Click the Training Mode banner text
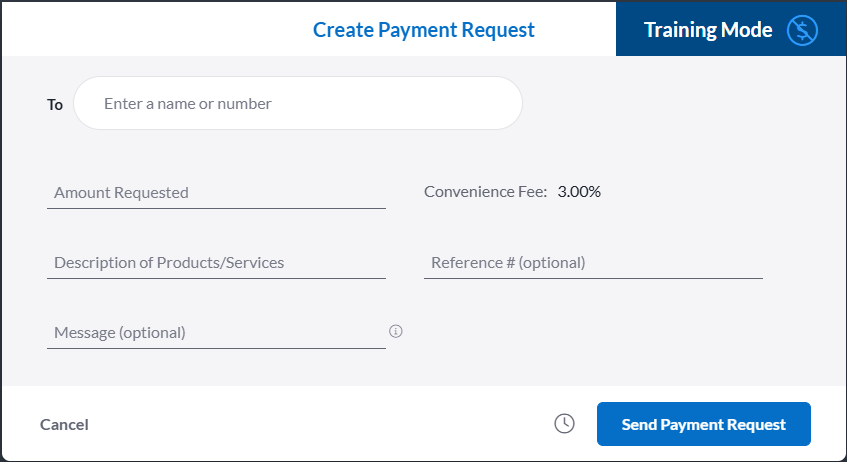The width and height of the screenshot is (847, 462). point(708,30)
